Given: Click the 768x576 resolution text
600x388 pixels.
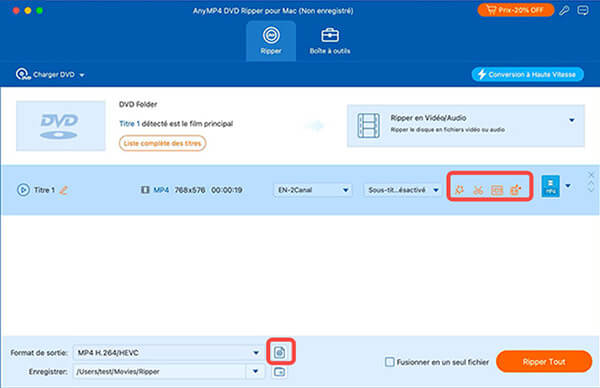Looking at the screenshot, I should pos(190,190).
